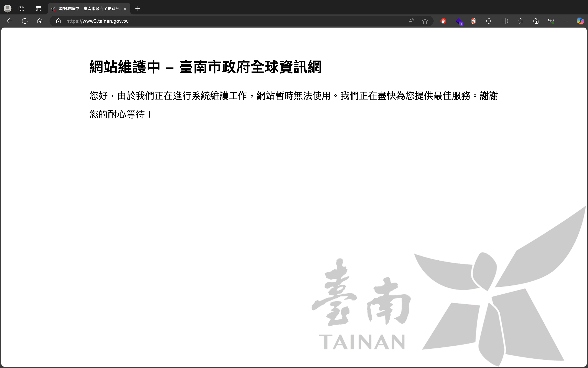This screenshot has width=588, height=368.
Task: Open a new tab with the plus
Action: (x=138, y=8)
